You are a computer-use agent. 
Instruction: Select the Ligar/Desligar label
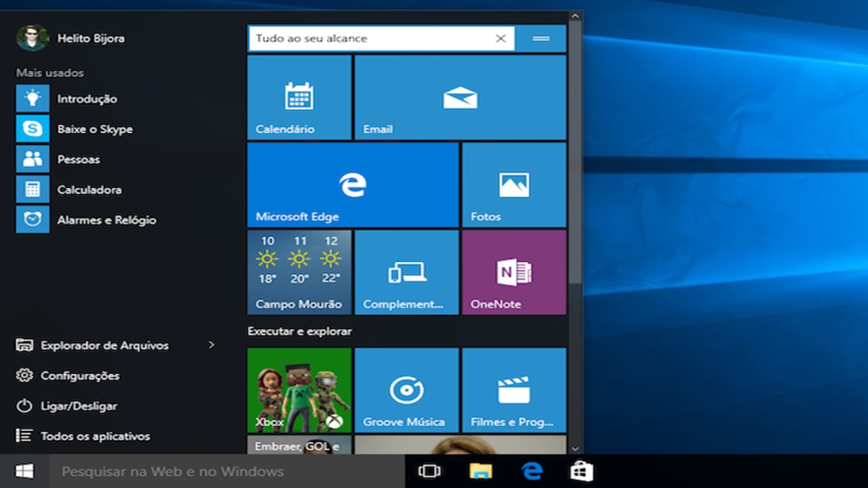pyautogui.click(x=79, y=406)
